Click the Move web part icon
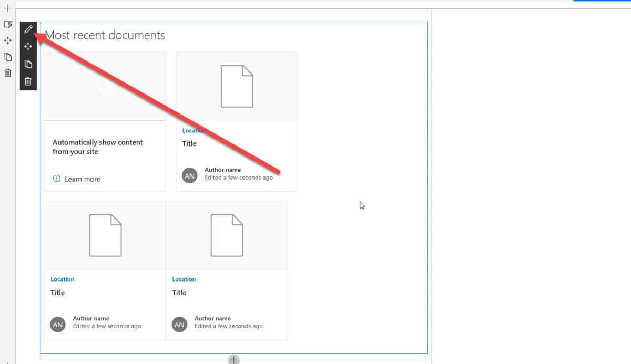This screenshot has height=364, width=631. pos(28,46)
